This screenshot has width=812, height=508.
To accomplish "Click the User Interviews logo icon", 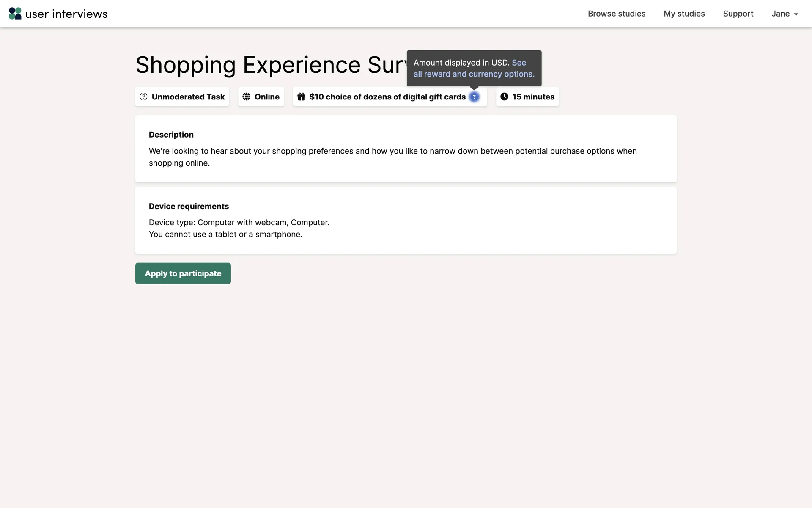I will pyautogui.click(x=15, y=14).
